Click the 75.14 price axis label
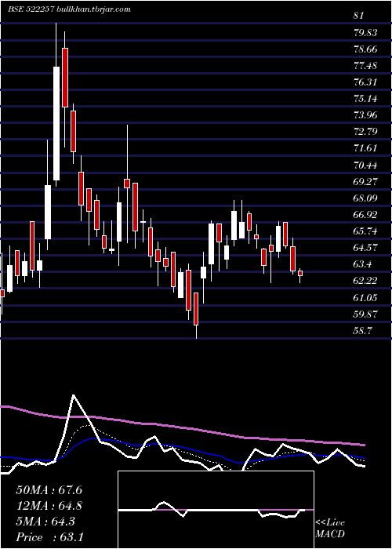The height and width of the screenshot is (549, 392). 365,98
